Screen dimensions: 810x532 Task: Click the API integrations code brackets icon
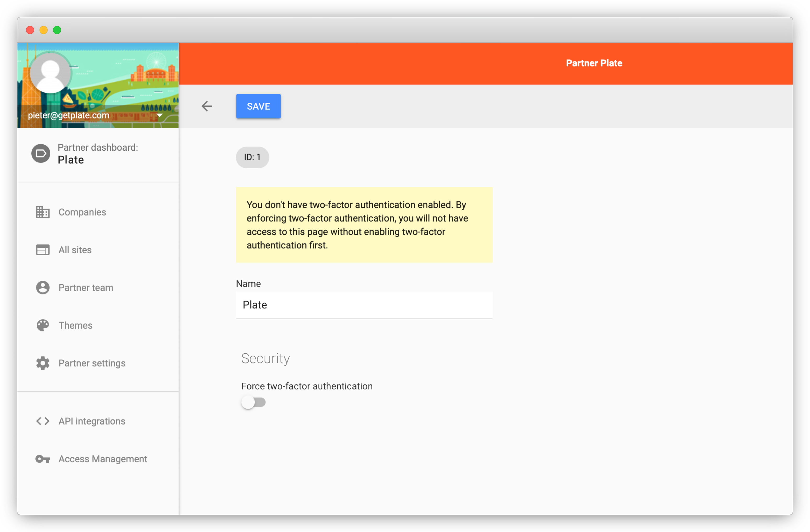coord(43,421)
